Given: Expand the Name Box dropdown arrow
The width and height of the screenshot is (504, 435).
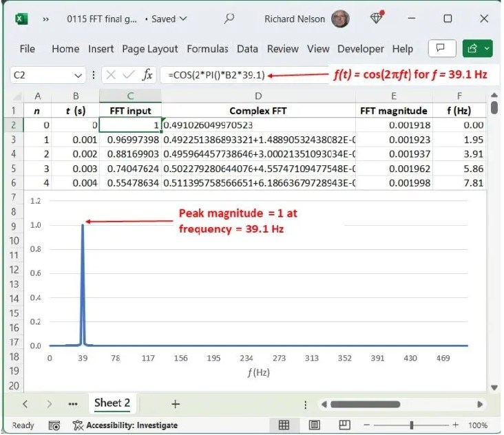Looking at the screenshot, I should pos(81,75).
